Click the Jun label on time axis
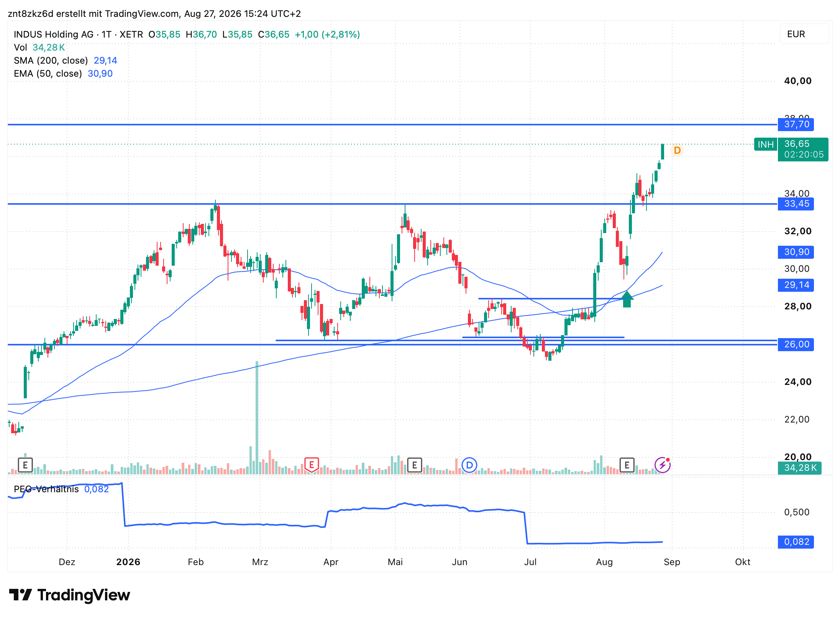 click(x=460, y=562)
